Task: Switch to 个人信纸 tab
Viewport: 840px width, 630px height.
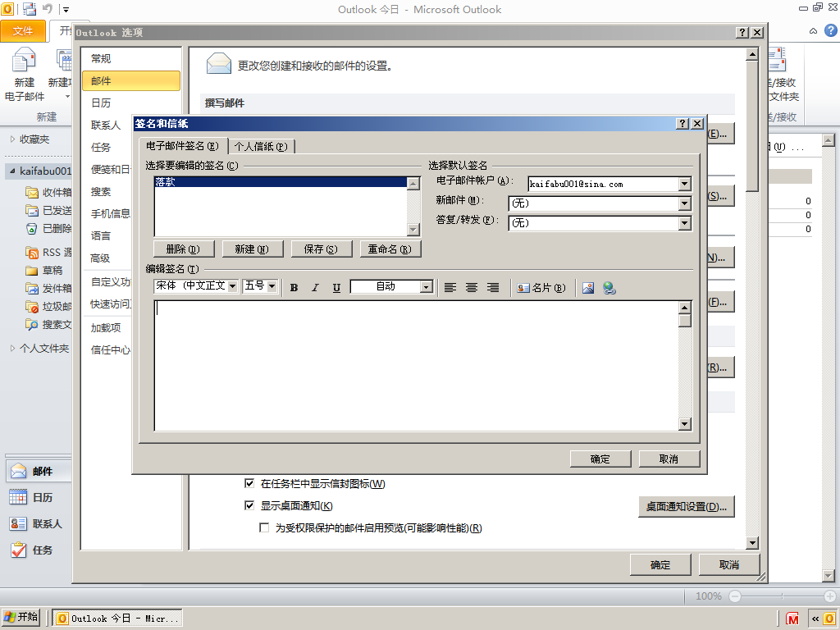Action: [261, 146]
